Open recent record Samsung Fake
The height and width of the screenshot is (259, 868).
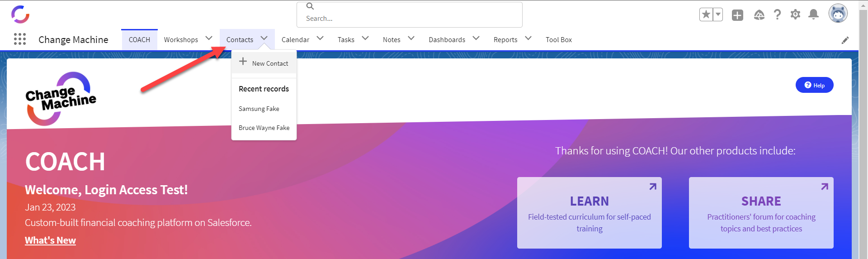tap(259, 109)
